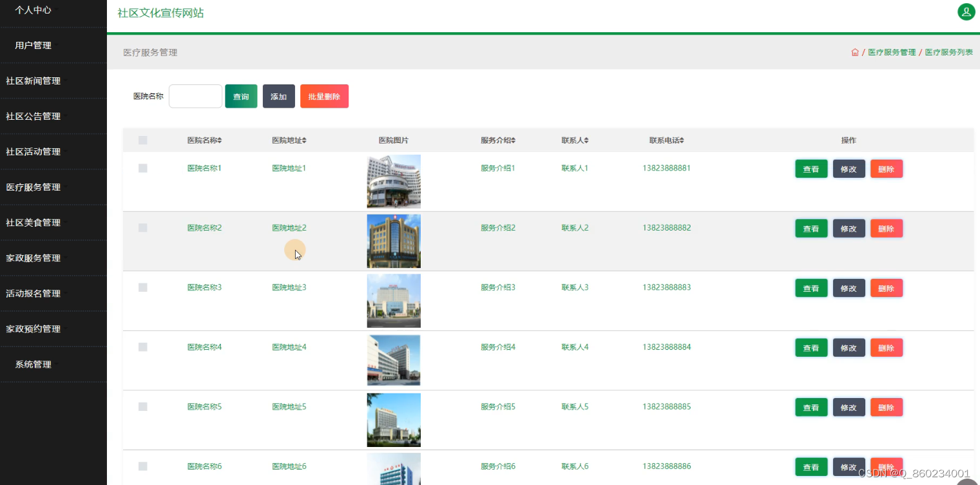
Task: Click the 添加 button
Action: [x=278, y=97]
